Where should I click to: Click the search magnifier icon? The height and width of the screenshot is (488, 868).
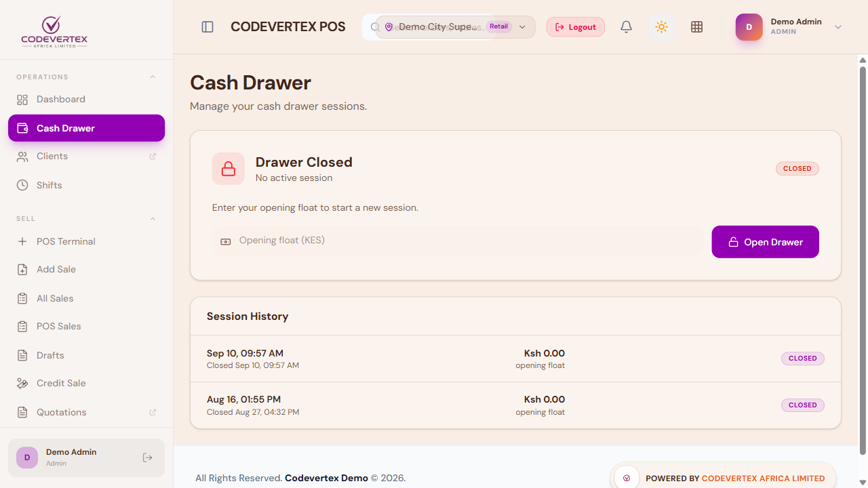click(x=374, y=27)
